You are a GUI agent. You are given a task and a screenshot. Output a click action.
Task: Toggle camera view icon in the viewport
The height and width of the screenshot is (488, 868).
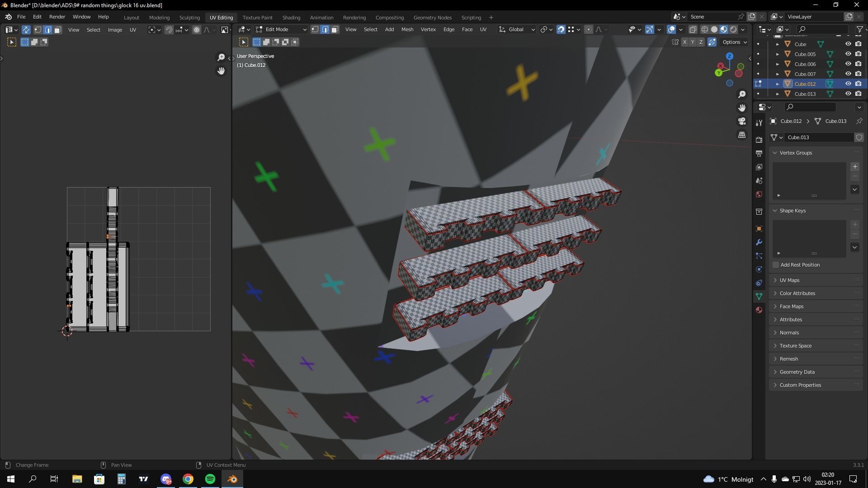(x=742, y=122)
